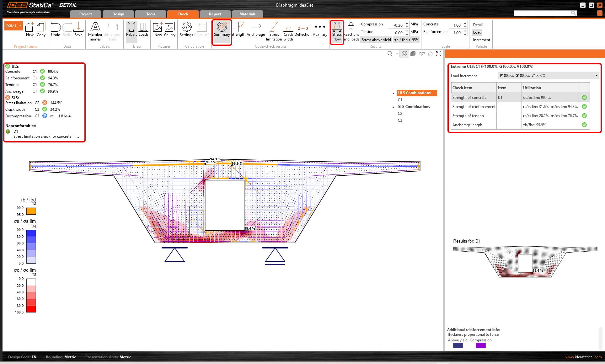
Task: Toggle τb / fbd > 95% filter
Action: point(406,40)
